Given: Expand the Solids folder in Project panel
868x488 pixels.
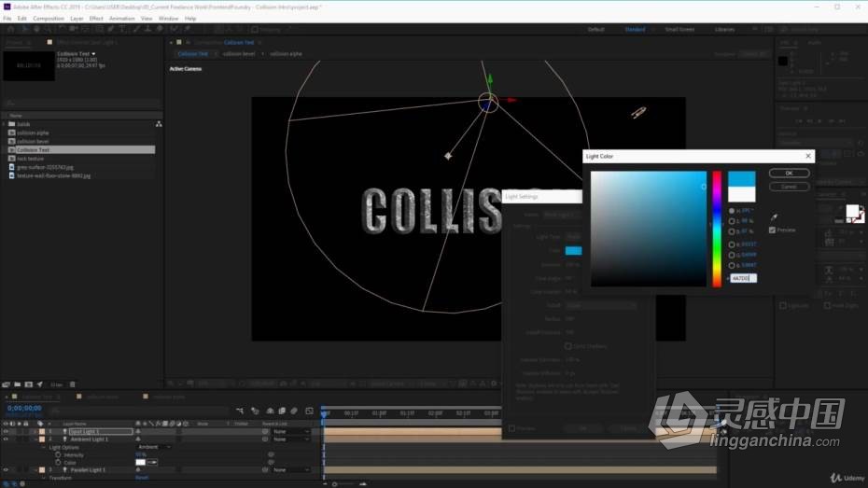Looking at the screenshot, I should tap(5, 124).
